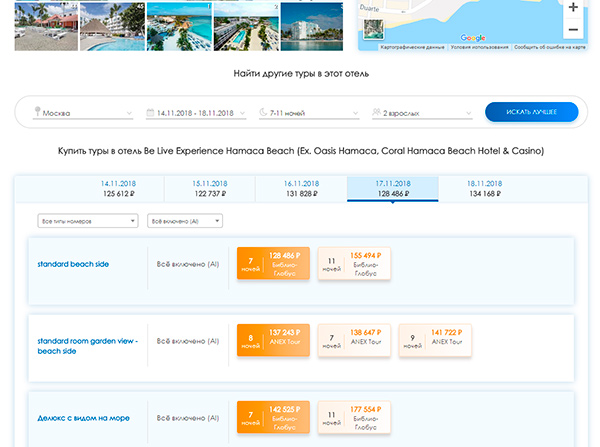
Task: Open the standard beach side room link
Action: (73, 264)
